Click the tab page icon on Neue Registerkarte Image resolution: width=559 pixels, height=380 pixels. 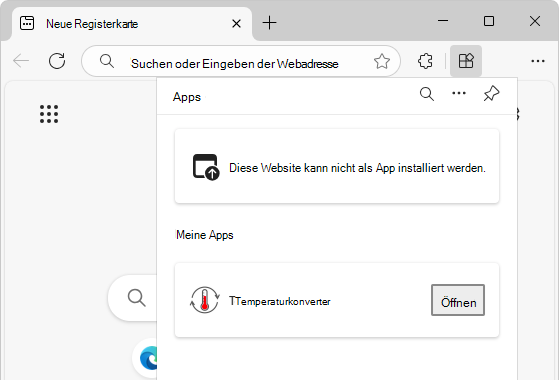click(x=27, y=24)
